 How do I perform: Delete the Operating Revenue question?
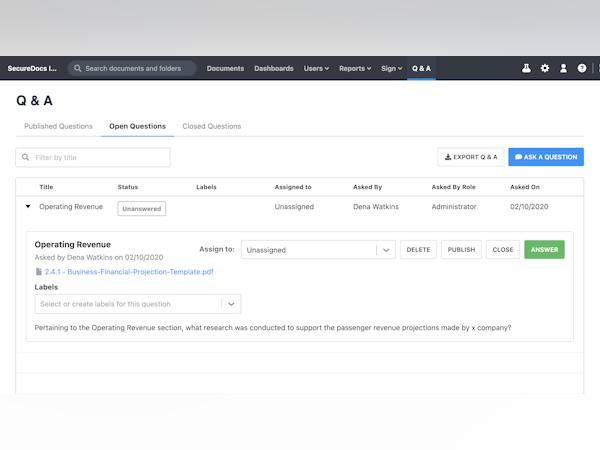[x=418, y=250]
